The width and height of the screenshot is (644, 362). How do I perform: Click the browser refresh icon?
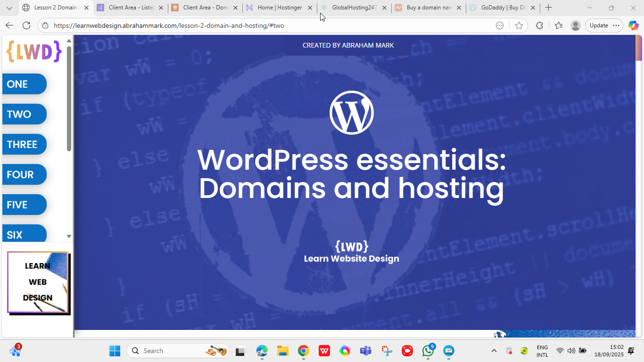26,25
